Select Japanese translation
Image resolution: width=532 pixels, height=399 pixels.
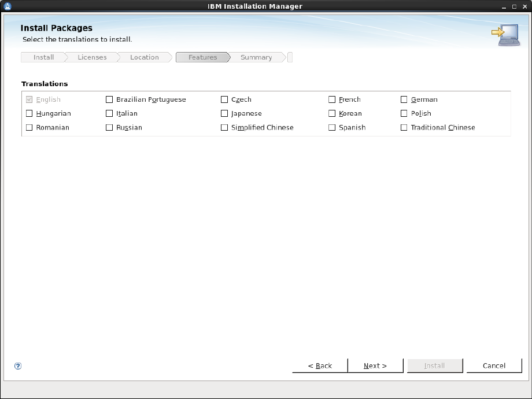click(224, 113)
